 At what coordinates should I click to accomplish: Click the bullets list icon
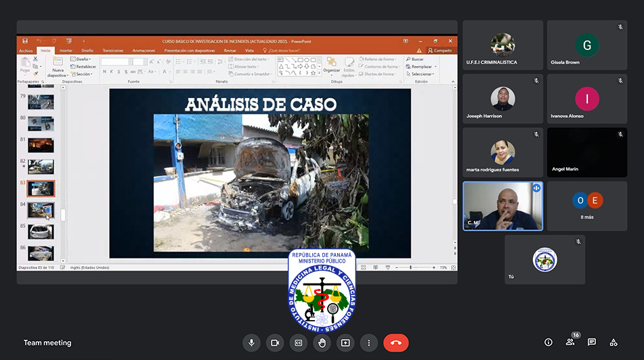pos(179,62)
